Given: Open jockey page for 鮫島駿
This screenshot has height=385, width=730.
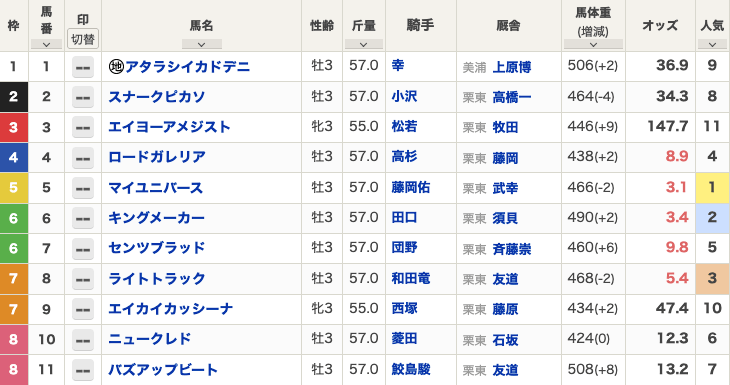Looking at the screenshot, I should (x=411, y=369).
